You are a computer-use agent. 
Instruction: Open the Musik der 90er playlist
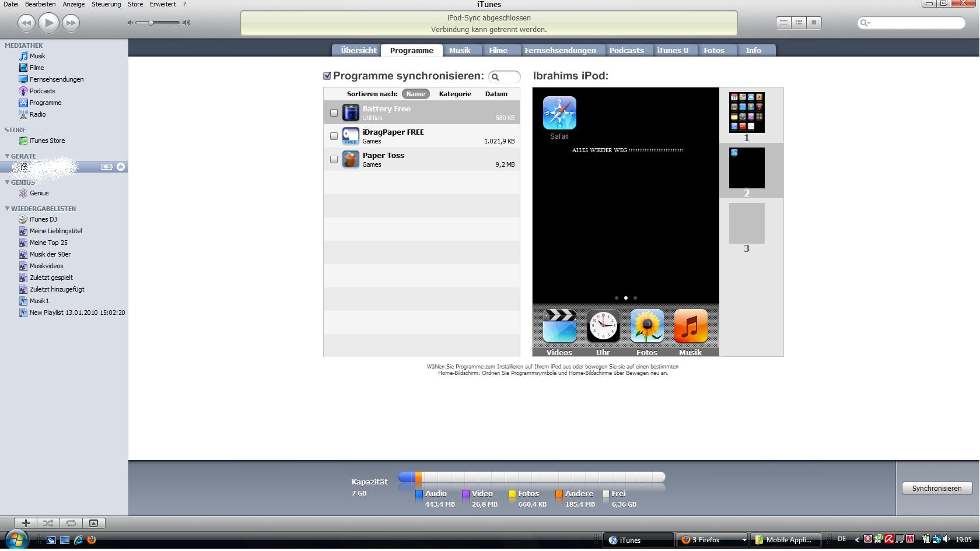pyautogui.click(x=50, y=254)
